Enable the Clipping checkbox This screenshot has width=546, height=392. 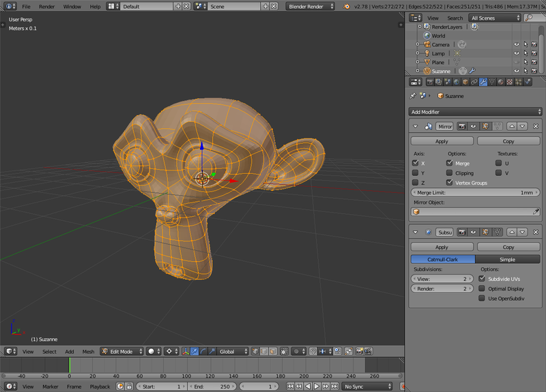coord(450,172)
